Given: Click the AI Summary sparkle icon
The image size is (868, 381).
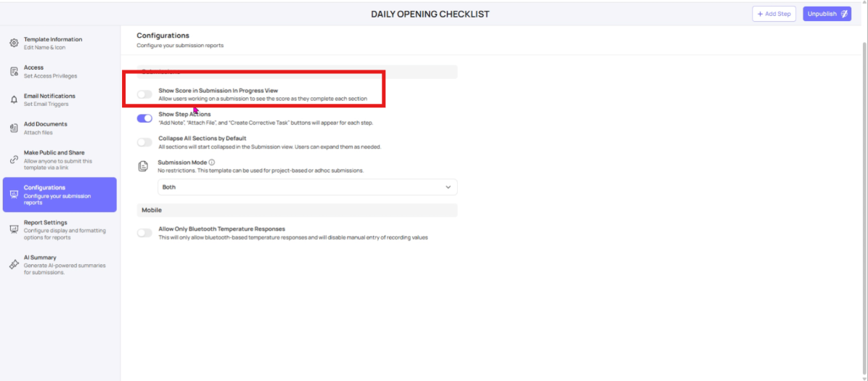Looking at the screenshot, I should pyautogui.click(x=14, y=264).
